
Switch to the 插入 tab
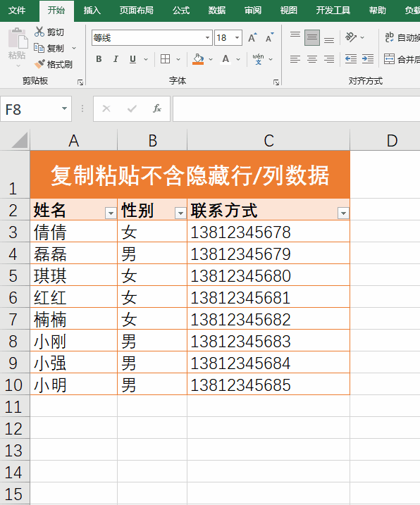pos(92,11)
